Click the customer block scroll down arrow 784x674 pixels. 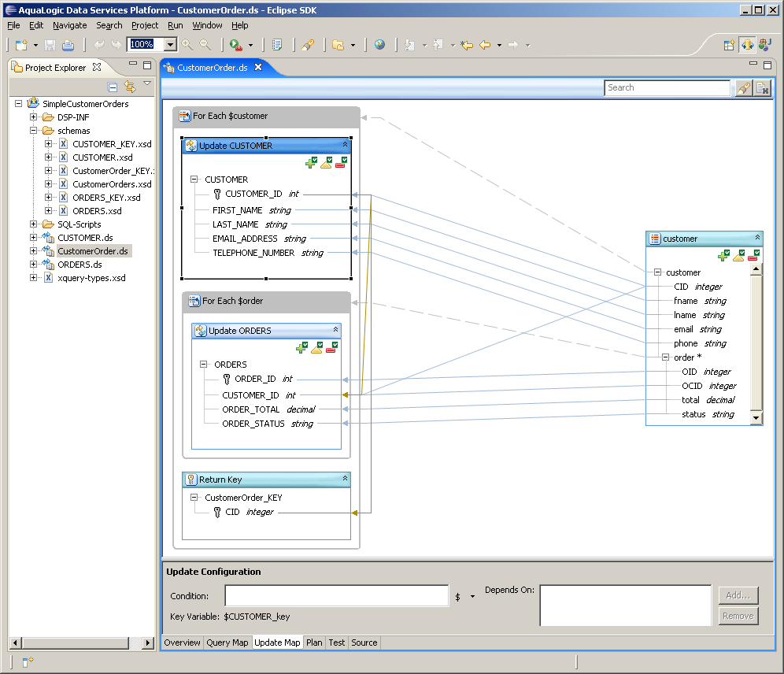[x=756, y=417]
